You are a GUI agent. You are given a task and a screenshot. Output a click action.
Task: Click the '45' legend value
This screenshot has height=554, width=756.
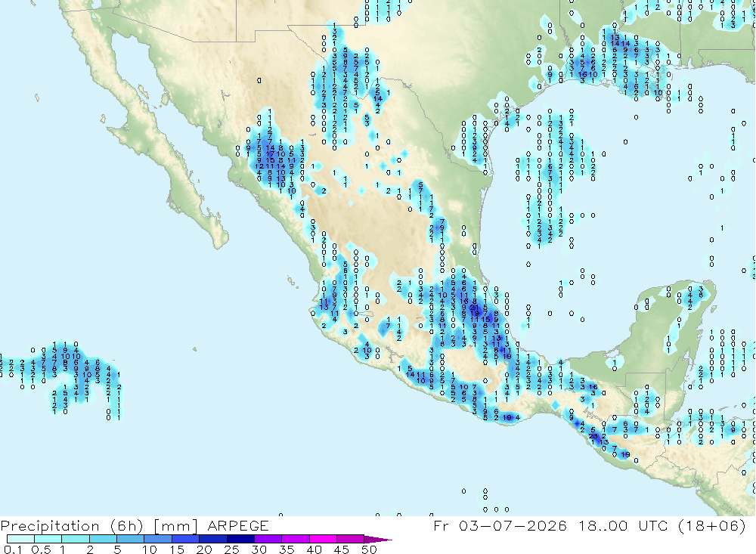[342, 549]
